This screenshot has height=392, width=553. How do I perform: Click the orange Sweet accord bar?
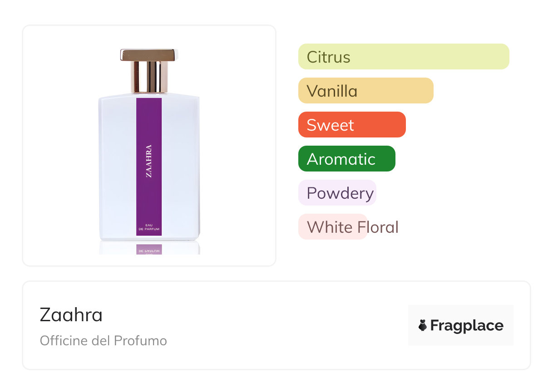pyautogui.click(x=351, y=125)
